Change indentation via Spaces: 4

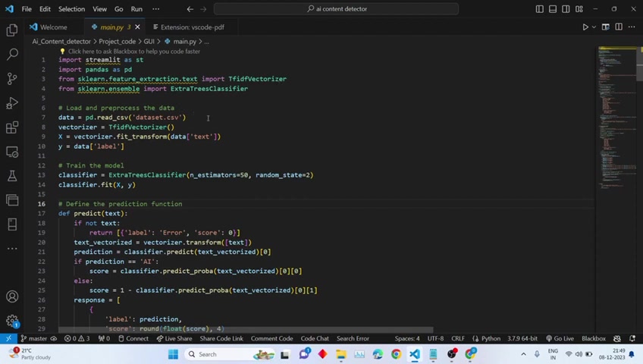[x=407, y=338]
